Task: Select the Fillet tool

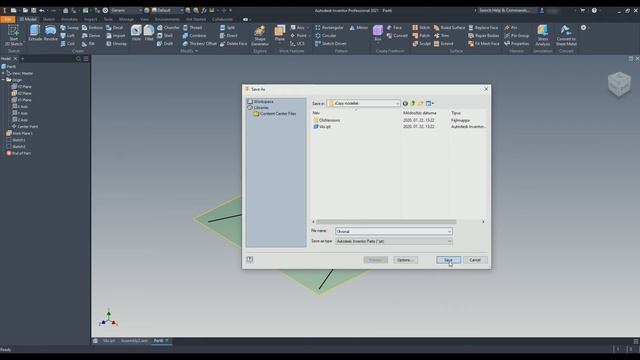Action: coord(149,33)
